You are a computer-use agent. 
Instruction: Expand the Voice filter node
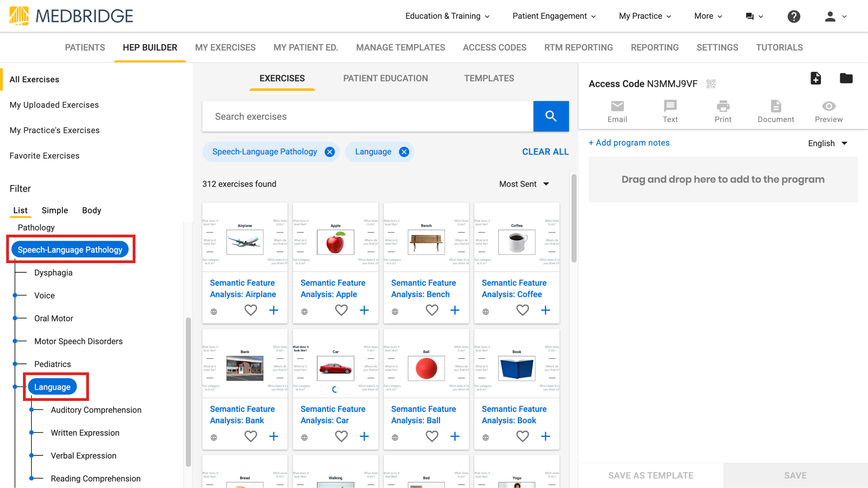pos(15,296)
